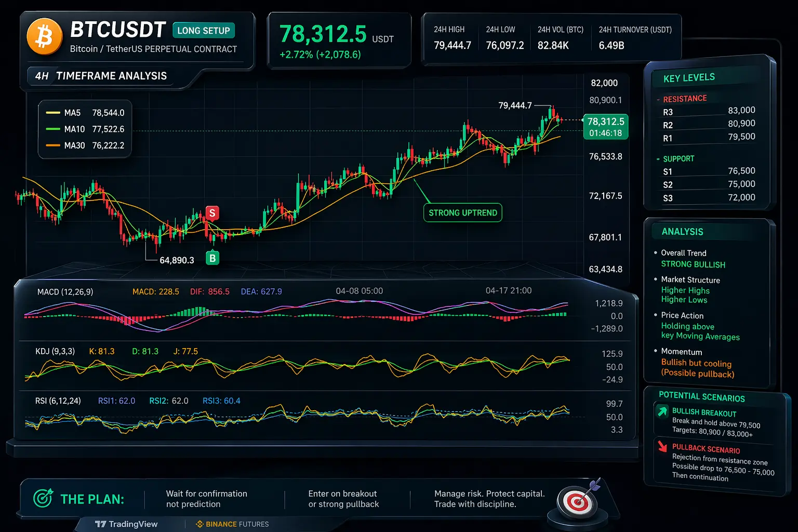
Task: Click the RSI1: 62.0 value
Action: click(x=116, y=401)
